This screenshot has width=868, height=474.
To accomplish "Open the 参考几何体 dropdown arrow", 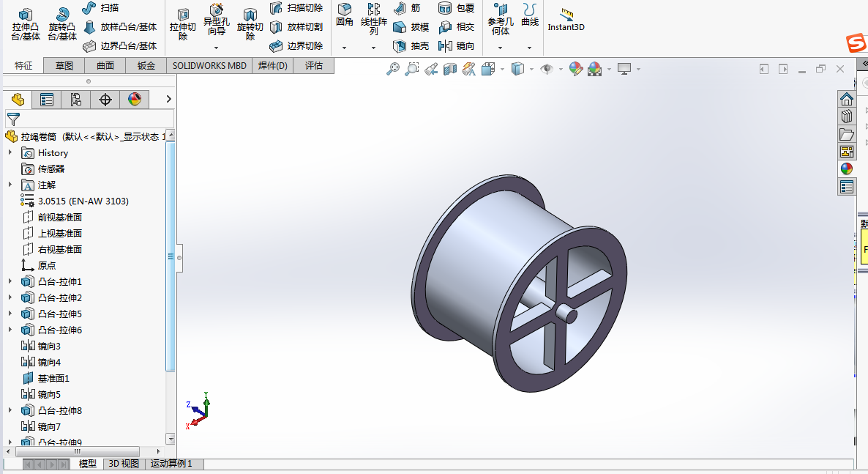I will pos(501,48).
